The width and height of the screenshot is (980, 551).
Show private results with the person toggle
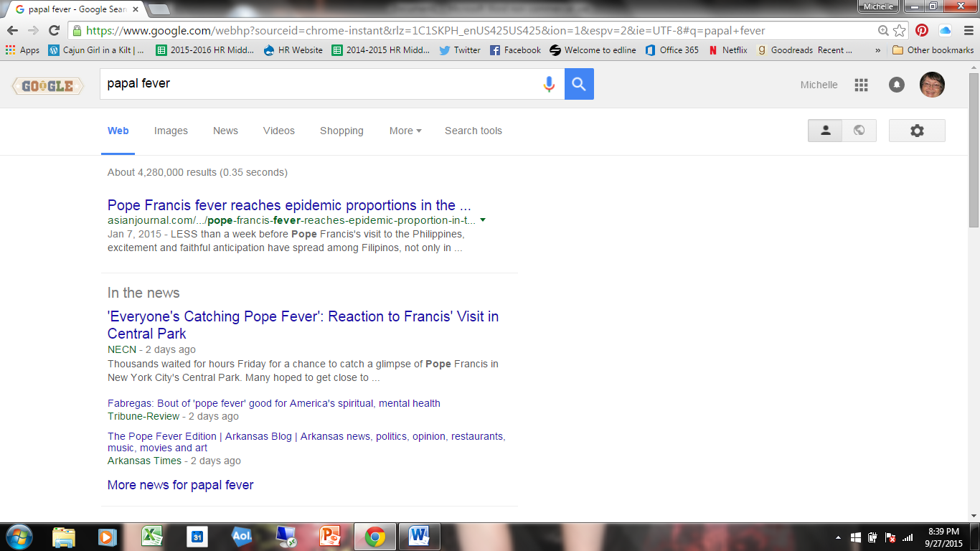[x=825, y=131]
